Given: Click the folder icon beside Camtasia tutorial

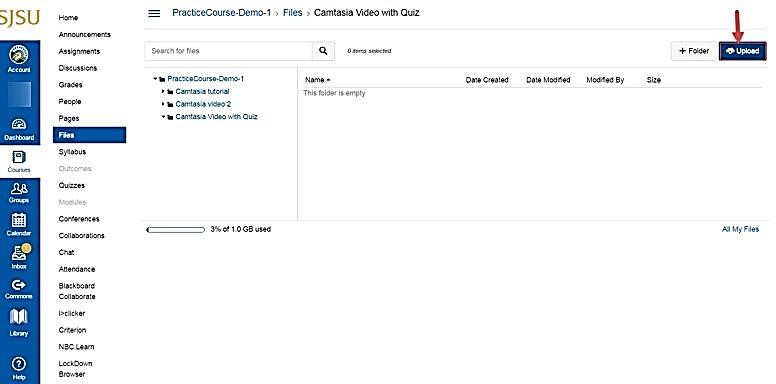Looking at the screenshot, I should click(x=170, y=92).
